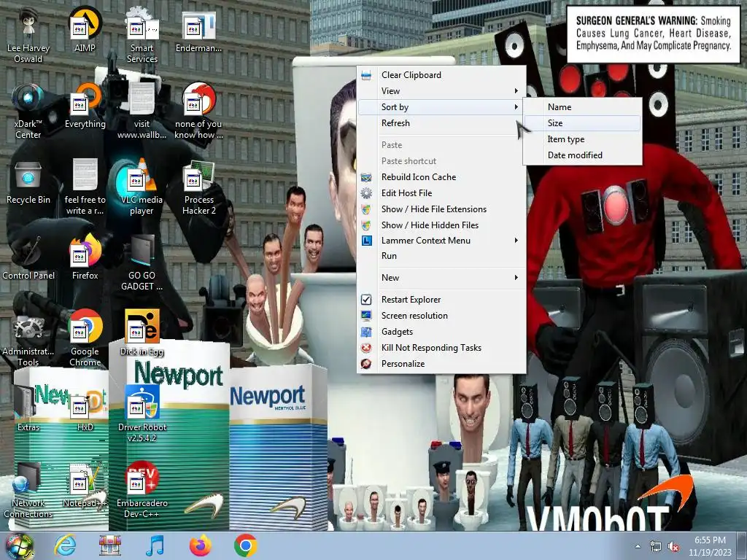Screen dimensions: 747x560
Task: Sort desktop icons by Name
Action: pos(583,107)
